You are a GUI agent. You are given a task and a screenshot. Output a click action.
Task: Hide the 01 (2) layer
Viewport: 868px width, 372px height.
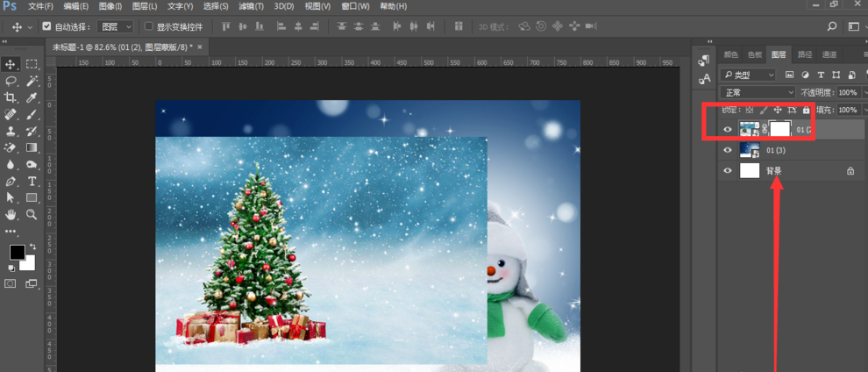[728, 130]
